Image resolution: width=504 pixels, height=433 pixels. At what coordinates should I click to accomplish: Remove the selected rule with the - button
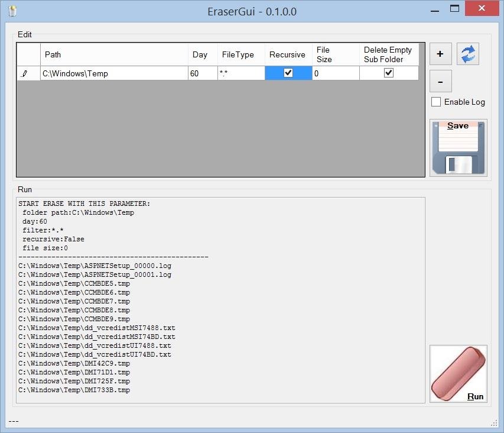440,81
